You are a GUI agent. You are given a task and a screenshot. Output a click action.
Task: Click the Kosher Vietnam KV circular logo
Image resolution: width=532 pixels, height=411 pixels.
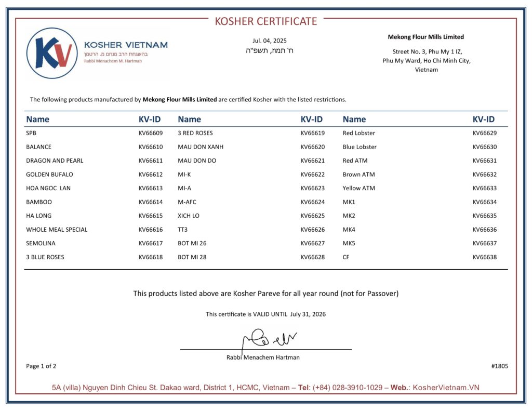click(52, 53)
